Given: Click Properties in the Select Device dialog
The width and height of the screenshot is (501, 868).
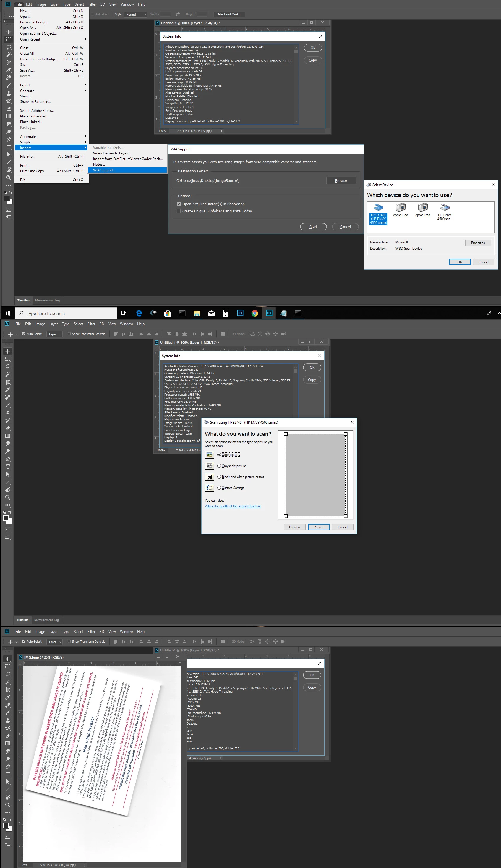Looking at the screenshot, I should (478, 243).
